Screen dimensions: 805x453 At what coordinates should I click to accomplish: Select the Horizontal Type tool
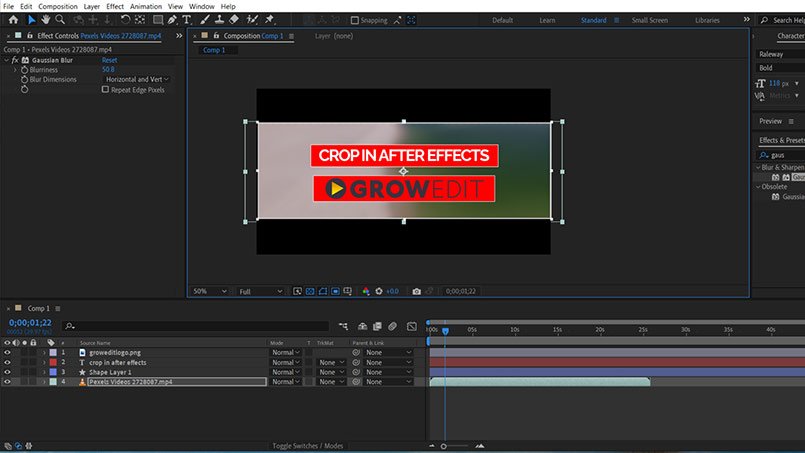[186, 20]
